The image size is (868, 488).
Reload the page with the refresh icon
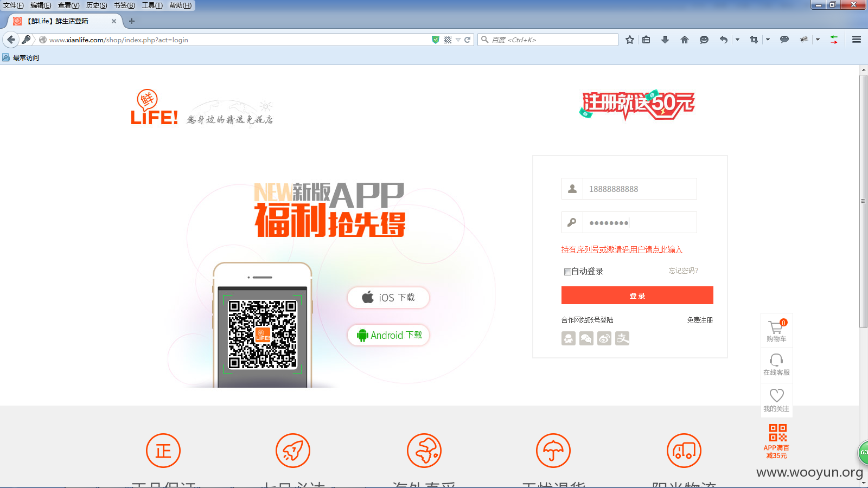[x=468, y=40]
